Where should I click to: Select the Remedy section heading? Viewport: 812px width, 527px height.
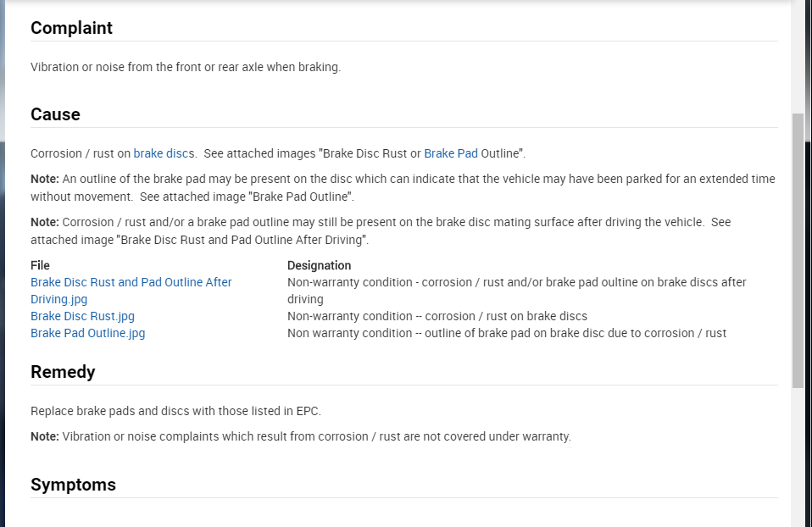pyautogui.click(x=63, y=372)
